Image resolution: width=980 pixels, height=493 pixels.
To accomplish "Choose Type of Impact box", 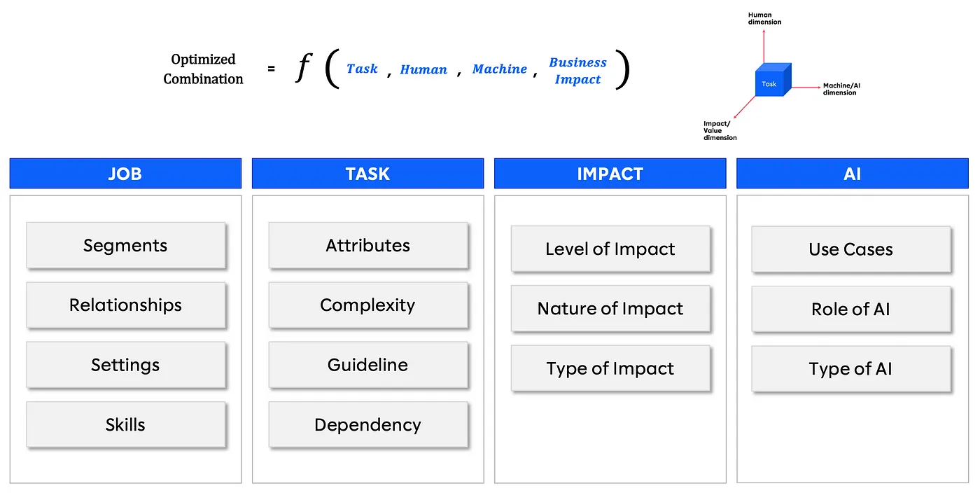I will [x=610, y=368].
